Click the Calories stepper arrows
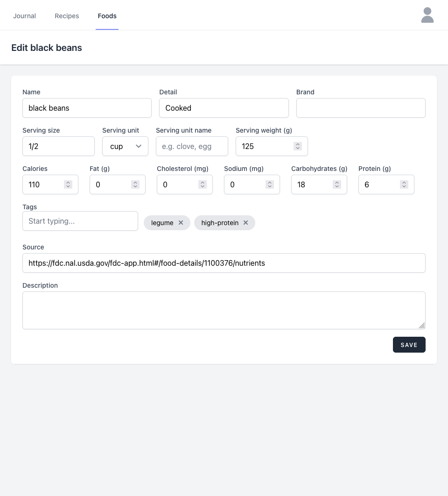Screen dimensions: 448x496 pyautogui.click(x=68, y=184)
